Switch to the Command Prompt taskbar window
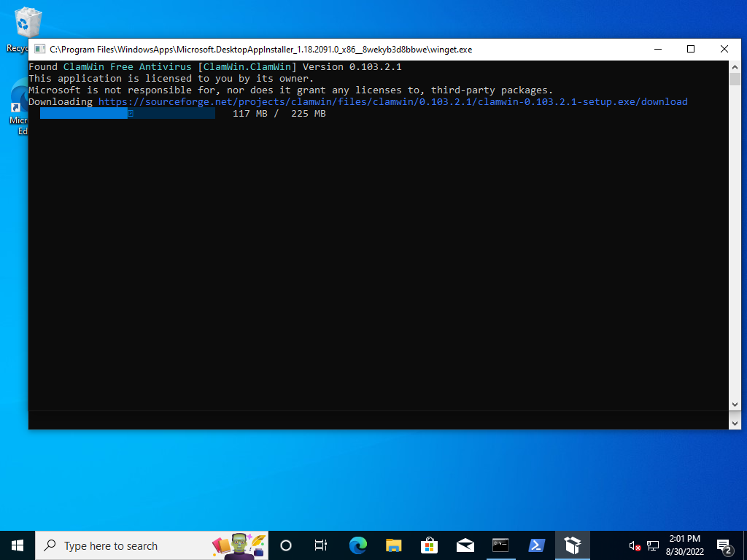This screenshot has height=560, width=747. [500, 545]
